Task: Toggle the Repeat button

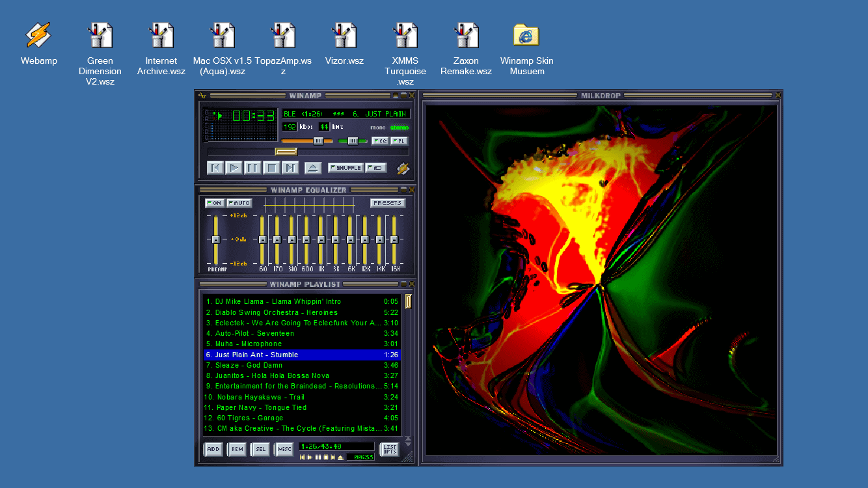Action: (x=376, y=168)
